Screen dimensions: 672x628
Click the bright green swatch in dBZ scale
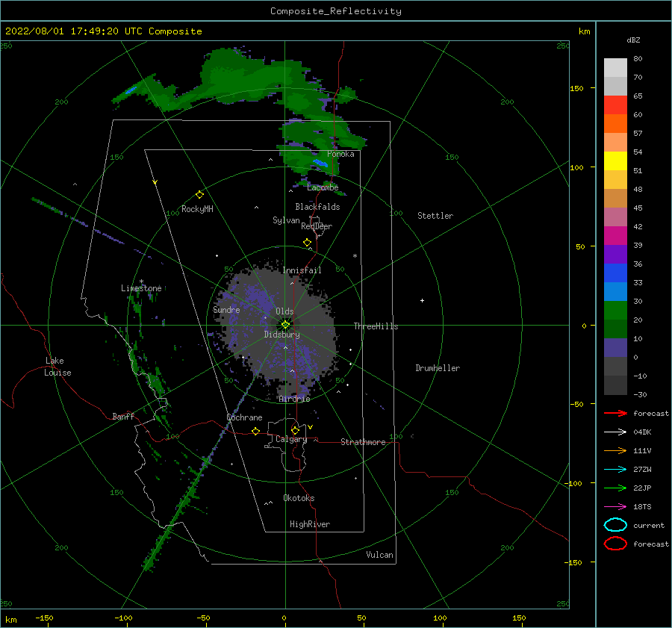(615, 310)
